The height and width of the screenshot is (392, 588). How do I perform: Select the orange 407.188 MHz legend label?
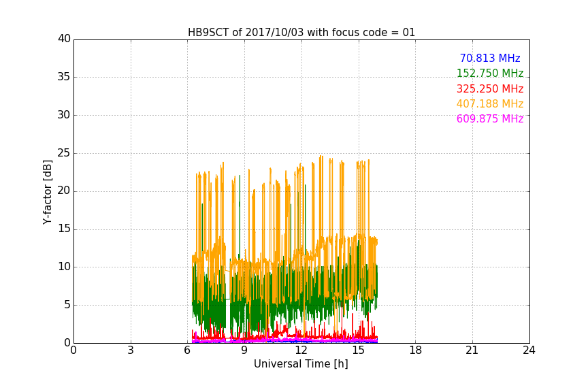tap(490, 103)
